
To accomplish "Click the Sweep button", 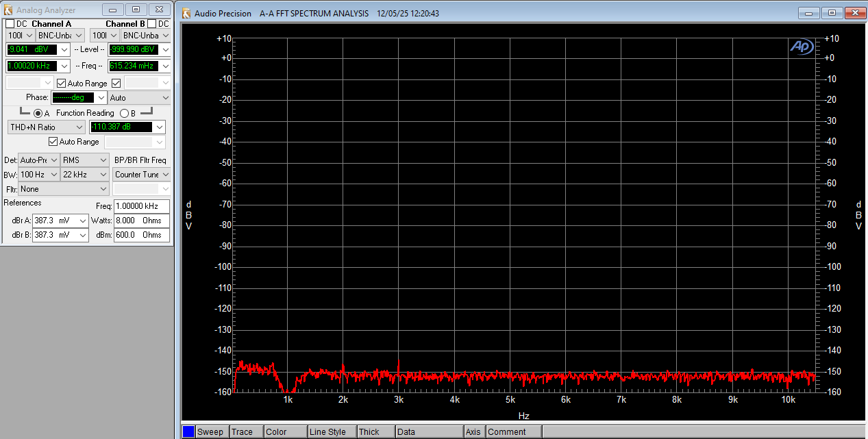I will [210, 431].
